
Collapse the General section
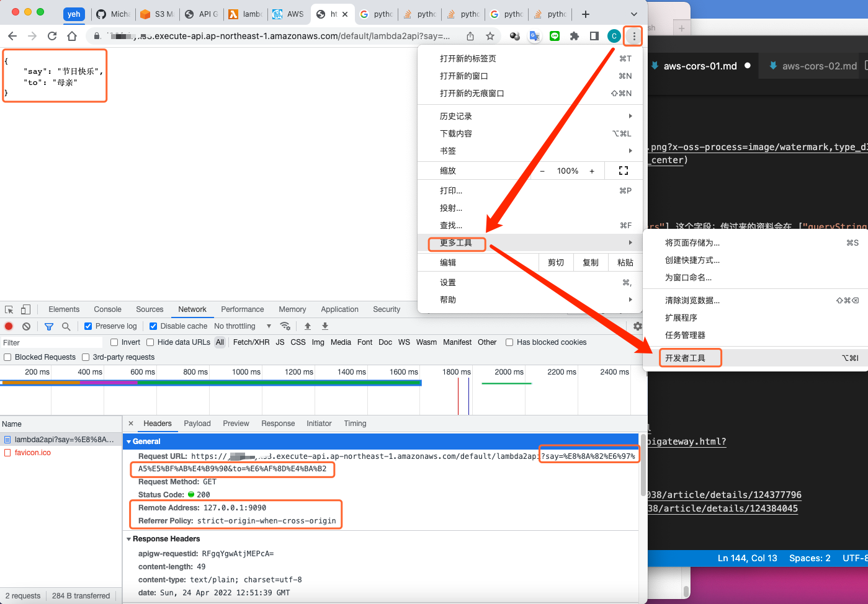(x=129, y=442)
